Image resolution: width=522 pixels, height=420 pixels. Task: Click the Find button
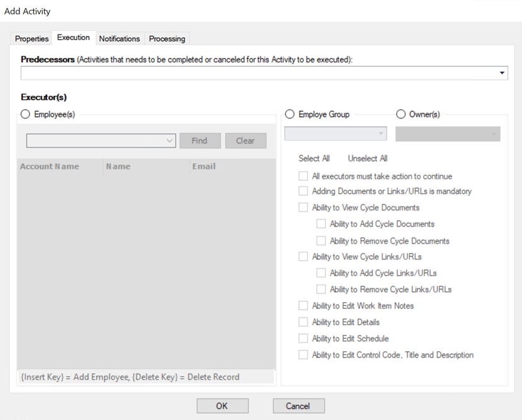pyautogui.click(x=200, y=140)
